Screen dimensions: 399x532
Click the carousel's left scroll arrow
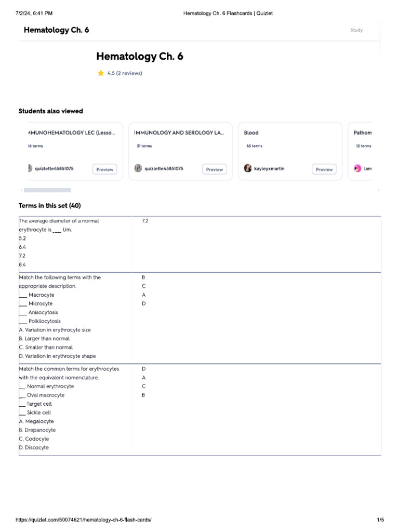pyautogui.click(x=21, y=191)
